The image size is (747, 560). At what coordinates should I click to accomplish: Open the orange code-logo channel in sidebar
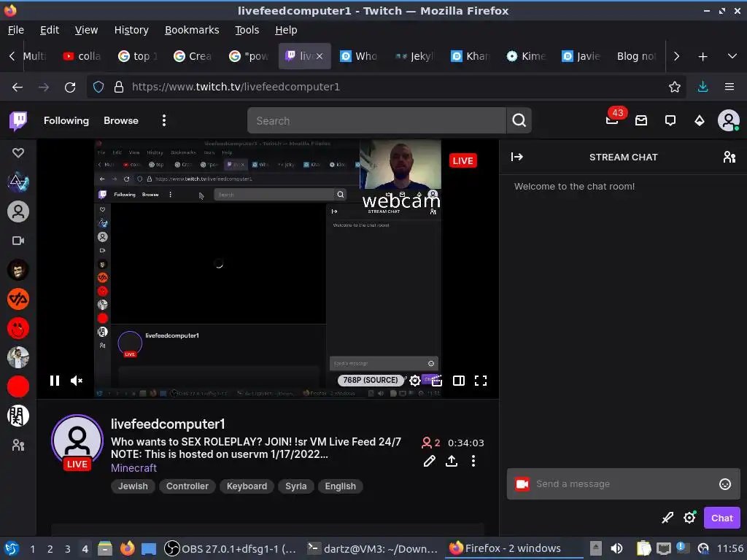18,299
